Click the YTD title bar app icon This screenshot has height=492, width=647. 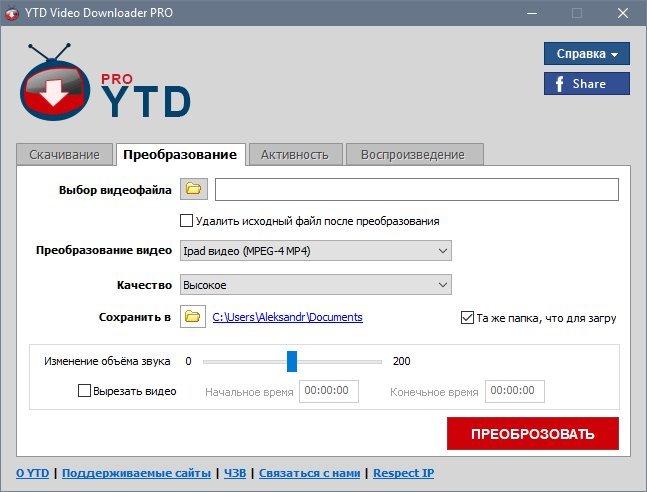12,13
